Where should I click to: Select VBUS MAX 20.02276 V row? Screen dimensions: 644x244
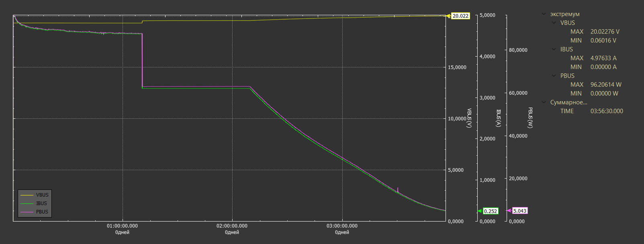pos(595,32)
